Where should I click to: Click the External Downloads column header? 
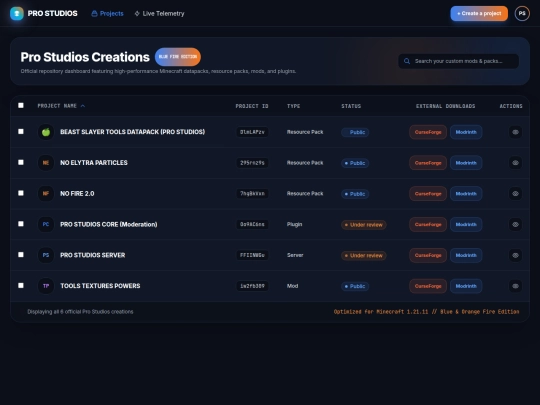click(446, 106)
